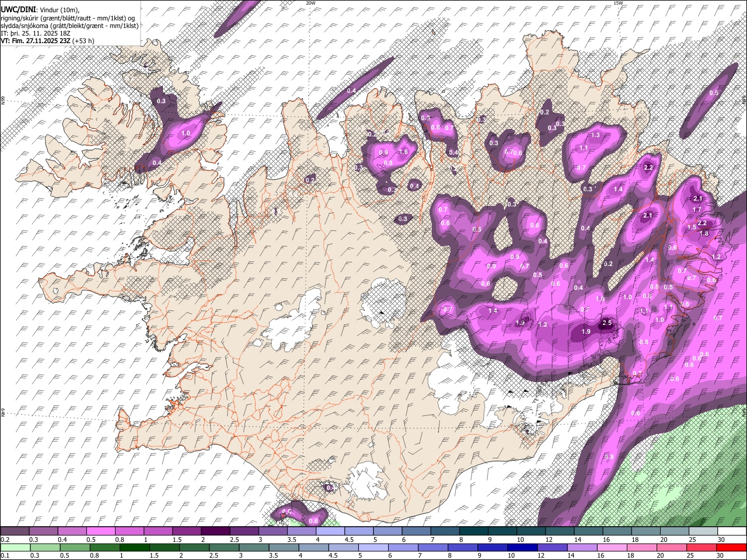This screenshot has width=747, height=560.
Task: Click the 1.6 snowfall value on the map
Action: 403,152
